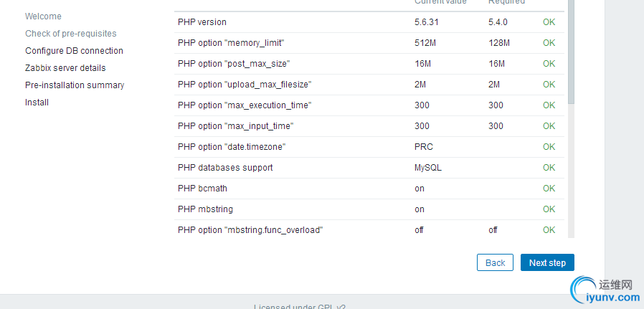
Task: Click the "date.timezone" PRC value
Action: coord(424,147)
